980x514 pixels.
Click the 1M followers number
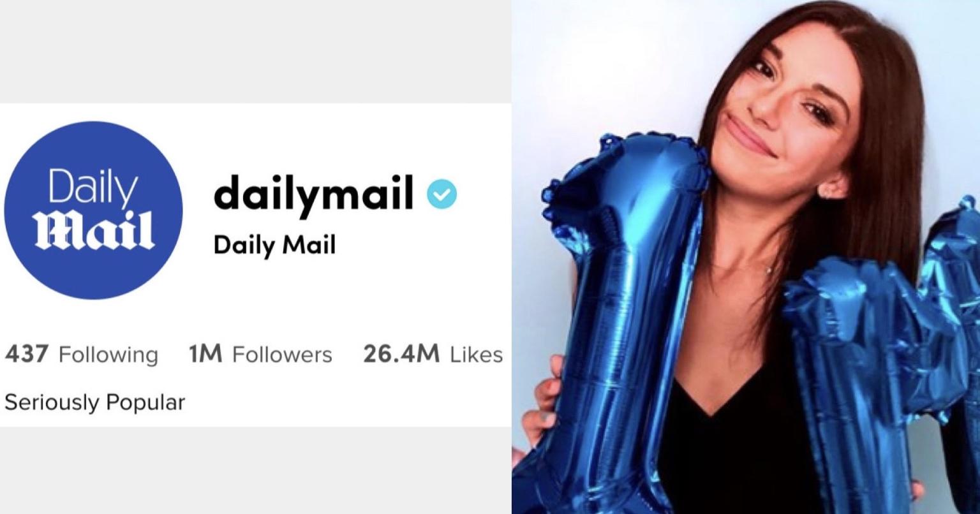point(205,355)
